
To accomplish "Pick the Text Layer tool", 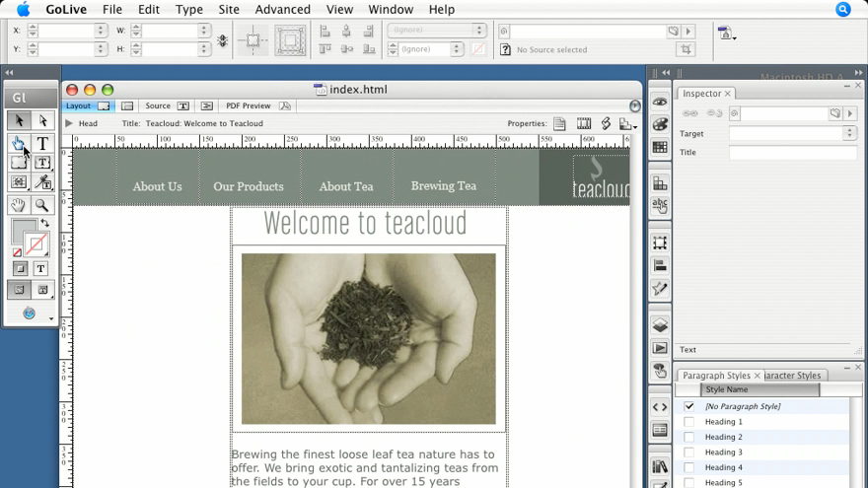I will point(42,162).
